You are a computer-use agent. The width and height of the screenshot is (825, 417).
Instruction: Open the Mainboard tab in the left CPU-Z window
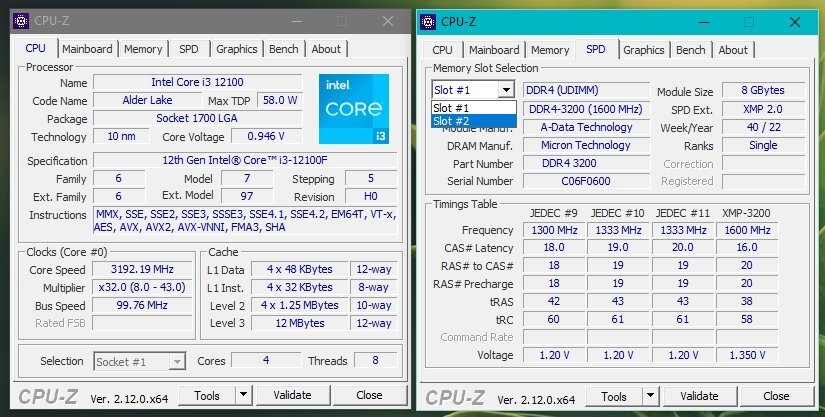(x=87, y=49)
